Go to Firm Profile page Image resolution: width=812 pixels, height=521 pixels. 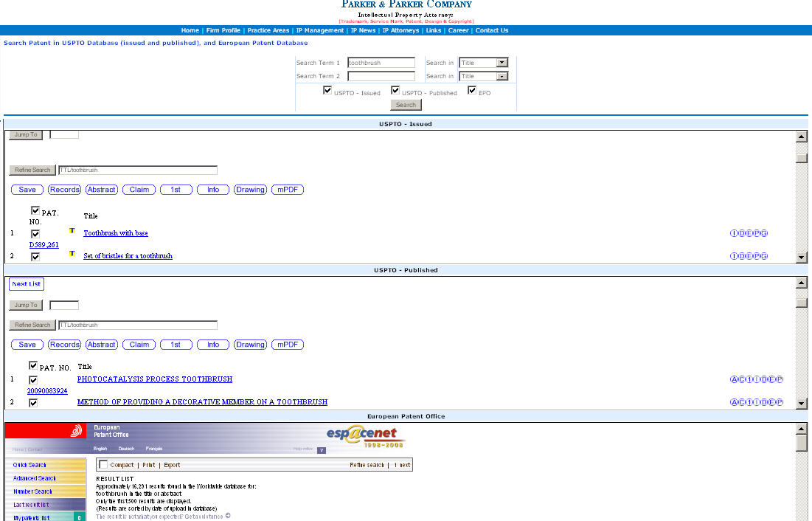click(x=223, y=30)
